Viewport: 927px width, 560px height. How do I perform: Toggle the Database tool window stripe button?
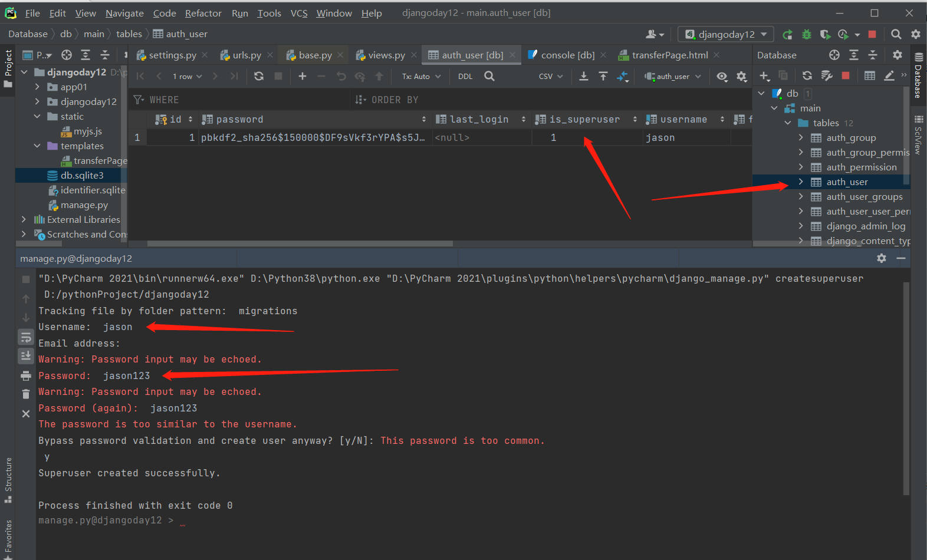pos(918,75)
